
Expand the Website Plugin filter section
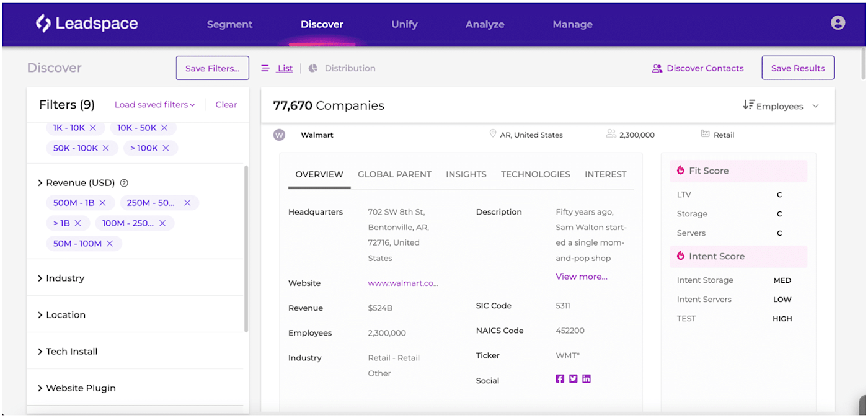[x=40, y=388]
